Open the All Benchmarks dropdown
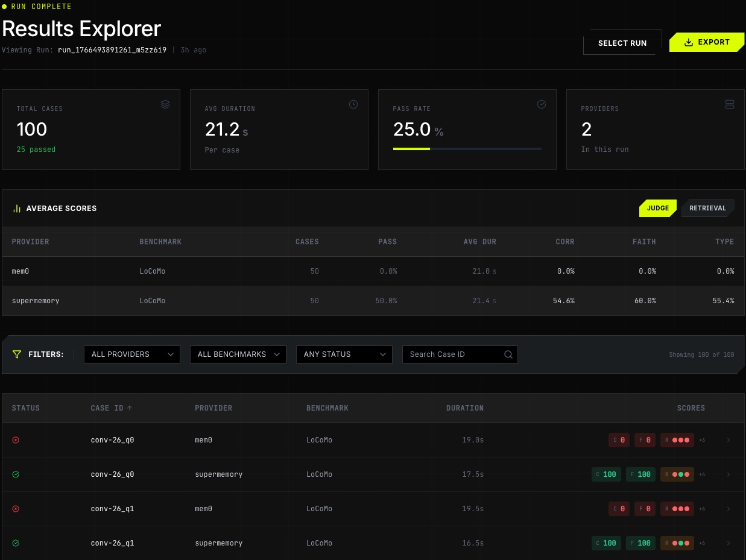746x560 pixels. (238, 354)
